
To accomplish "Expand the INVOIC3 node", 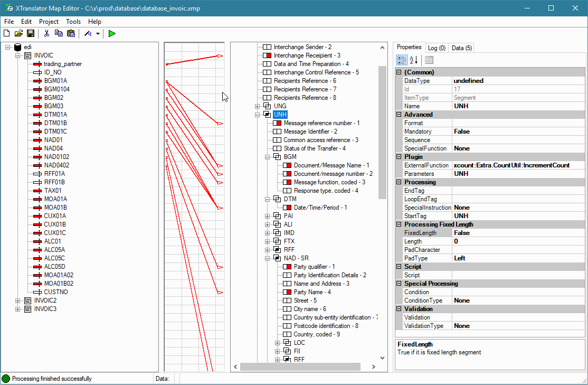I will [x=17, y=309].
